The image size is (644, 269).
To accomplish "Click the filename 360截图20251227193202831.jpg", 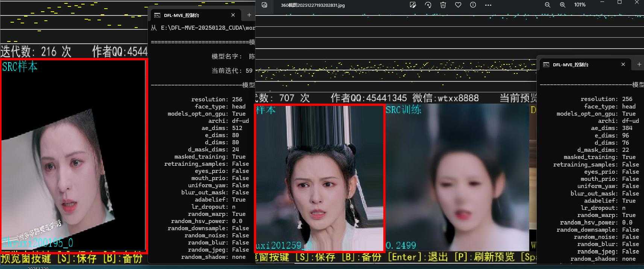I will [x=313, y=5].
